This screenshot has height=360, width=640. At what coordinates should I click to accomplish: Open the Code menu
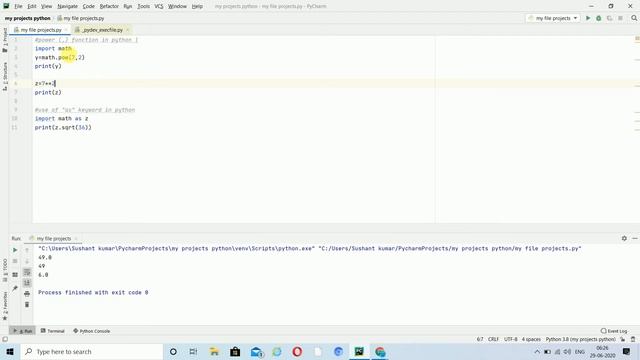tap(89, 6)
